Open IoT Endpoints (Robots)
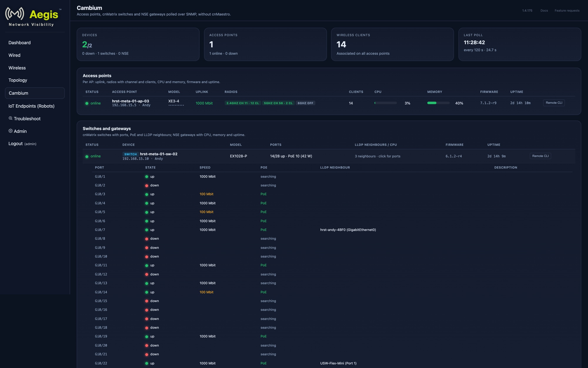 [x=31, y=106]
